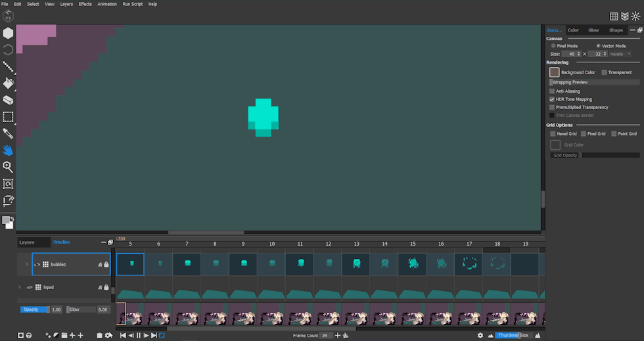Activate the Zoom magnifier tool
Image resolution: width=644 pixels, height=341 pixels.
(8, 167)
